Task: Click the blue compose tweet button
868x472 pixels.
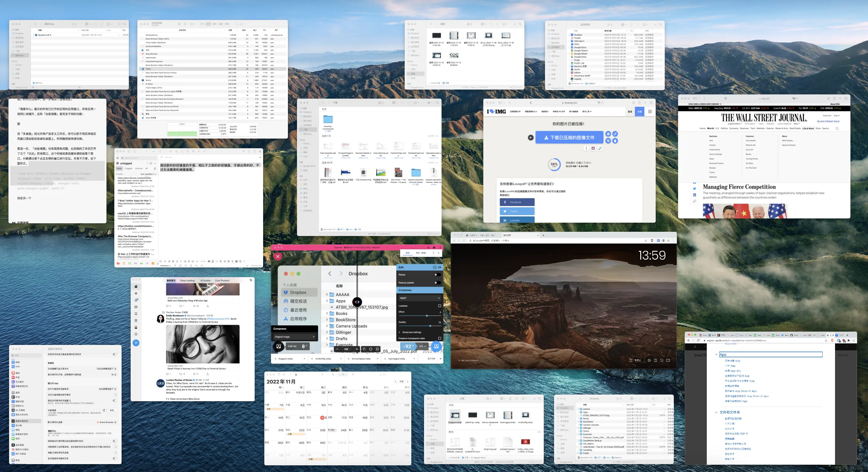Action: pos(136,343)
